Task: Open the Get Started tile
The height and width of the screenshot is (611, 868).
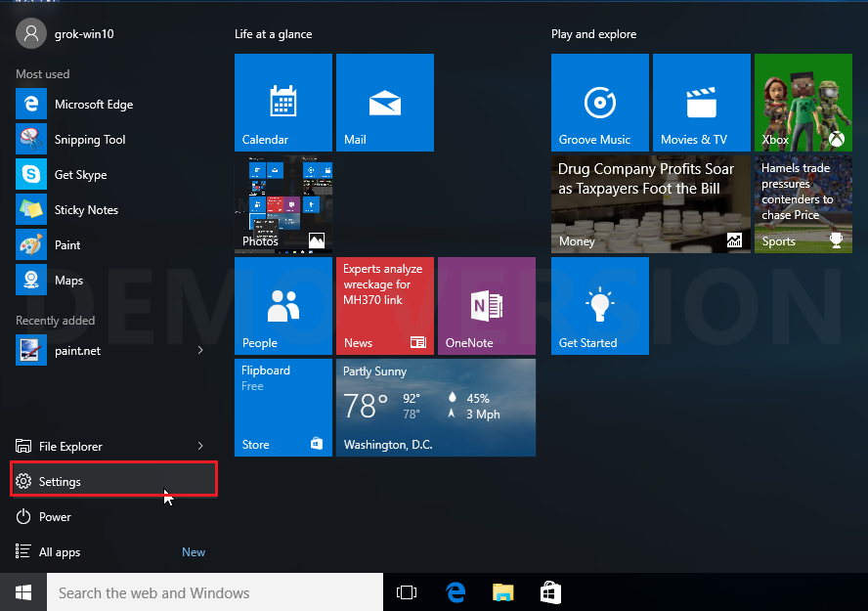Action: [600, 305]
